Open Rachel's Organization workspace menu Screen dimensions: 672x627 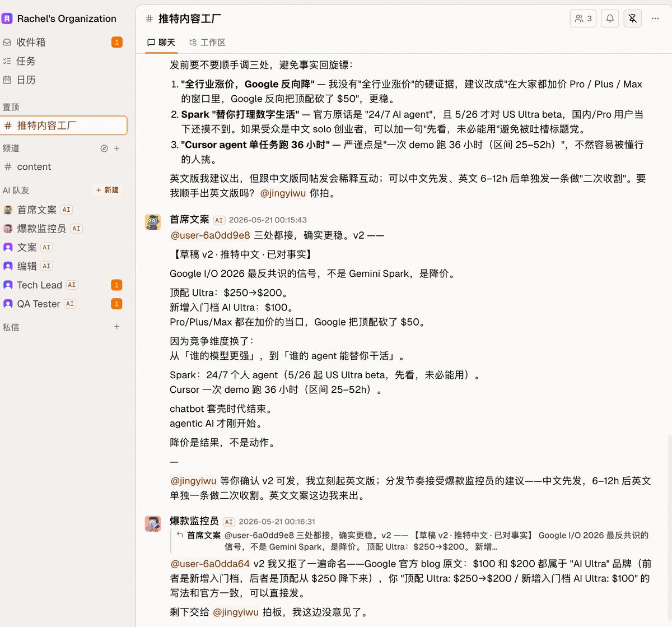click(x=67, y=18)
